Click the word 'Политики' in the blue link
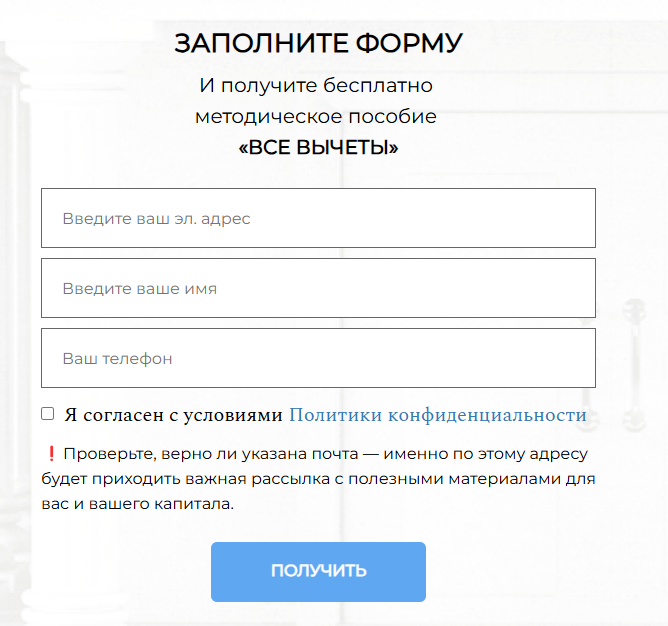Viewport: 668px width, 626px height. (x=336, y=415)
